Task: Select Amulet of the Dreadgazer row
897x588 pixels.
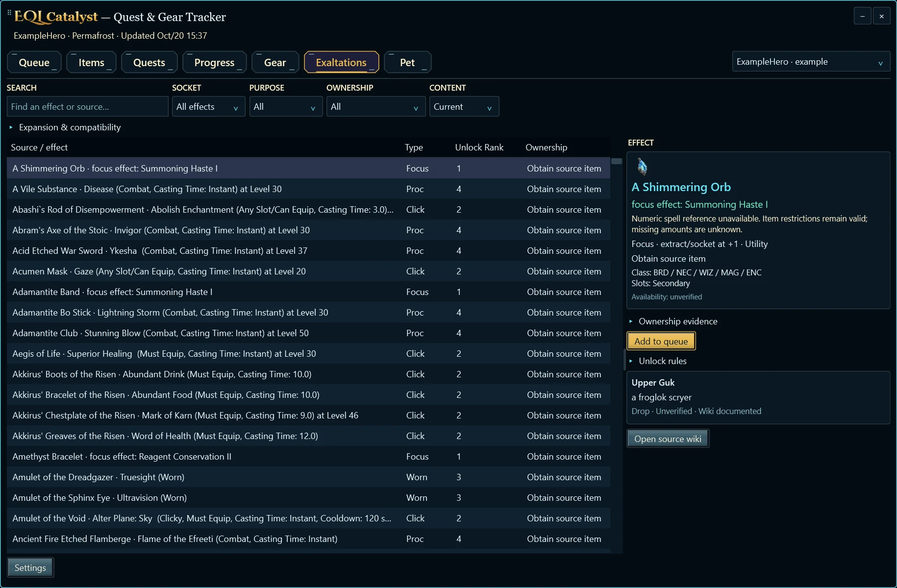Action: coord(308,477)
